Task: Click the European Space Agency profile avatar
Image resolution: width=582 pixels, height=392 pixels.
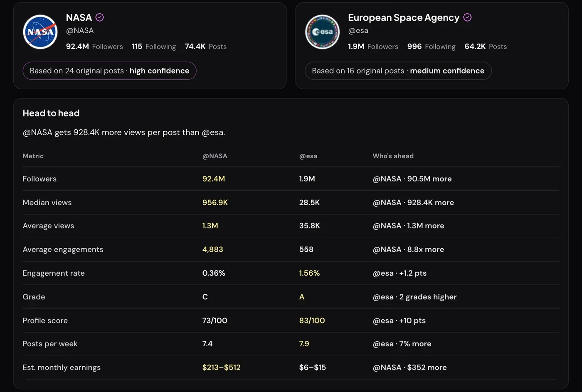Action: pos(322,32)
